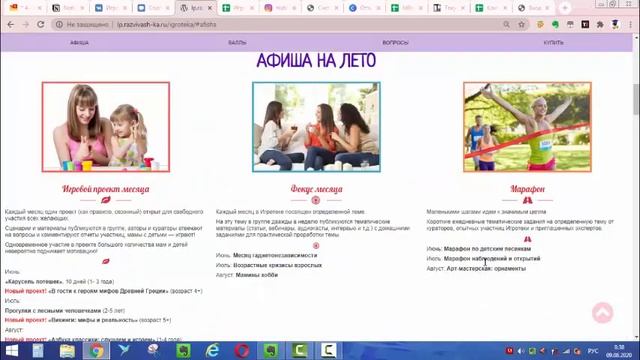Open the БАЛЛЫ menu item
640x360 pixels.
(237, 42)
